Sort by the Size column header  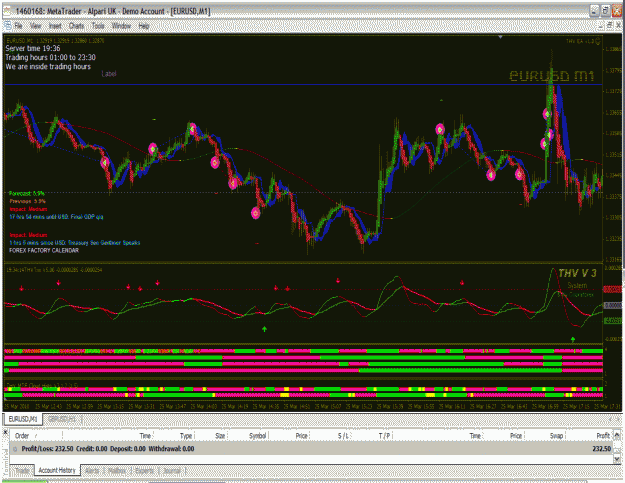[x=220, y=436]
